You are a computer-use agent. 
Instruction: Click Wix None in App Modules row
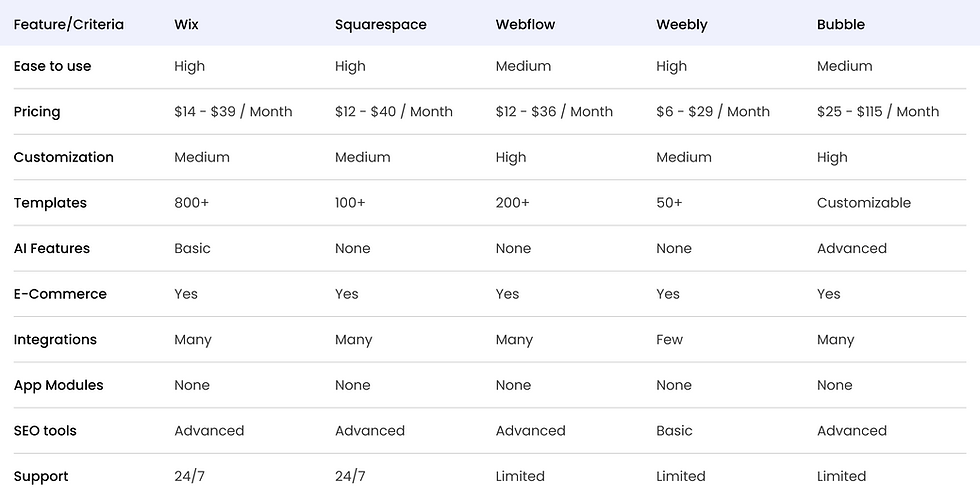click(x=192, y=385)
